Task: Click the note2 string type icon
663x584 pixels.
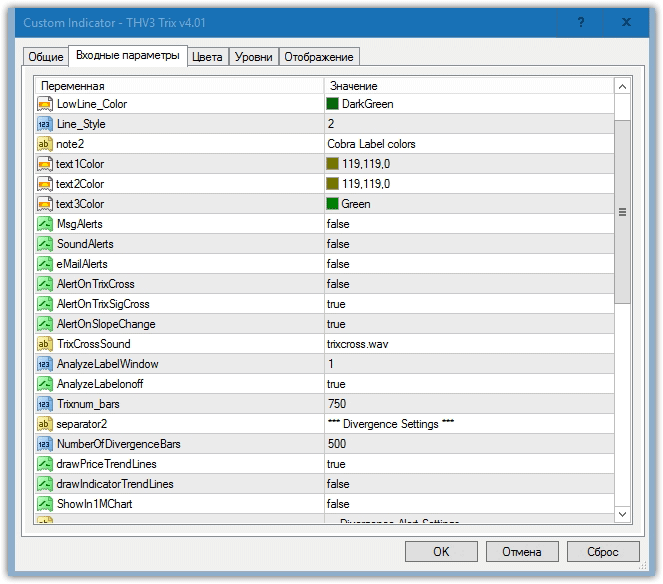Action: (x=45, y=144)
